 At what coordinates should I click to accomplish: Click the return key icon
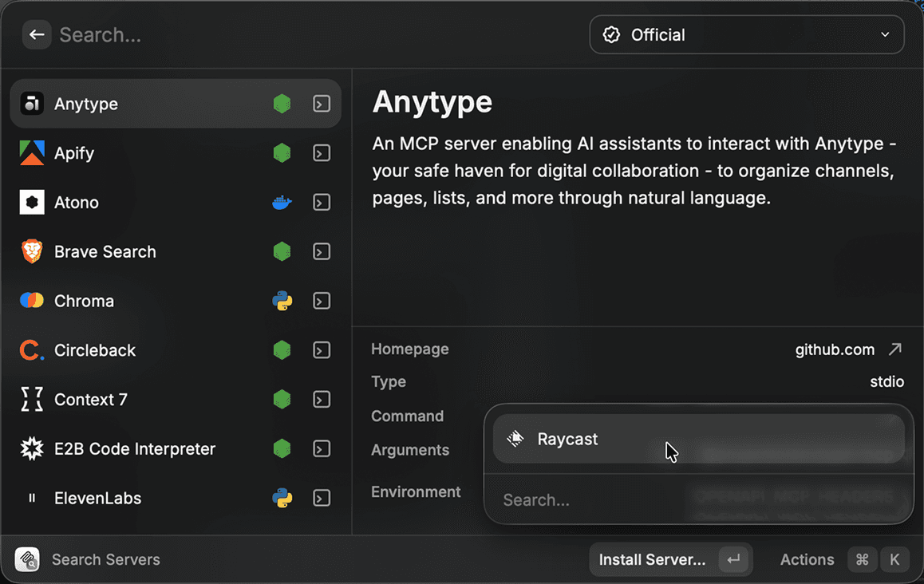click(x=733, y=559)
